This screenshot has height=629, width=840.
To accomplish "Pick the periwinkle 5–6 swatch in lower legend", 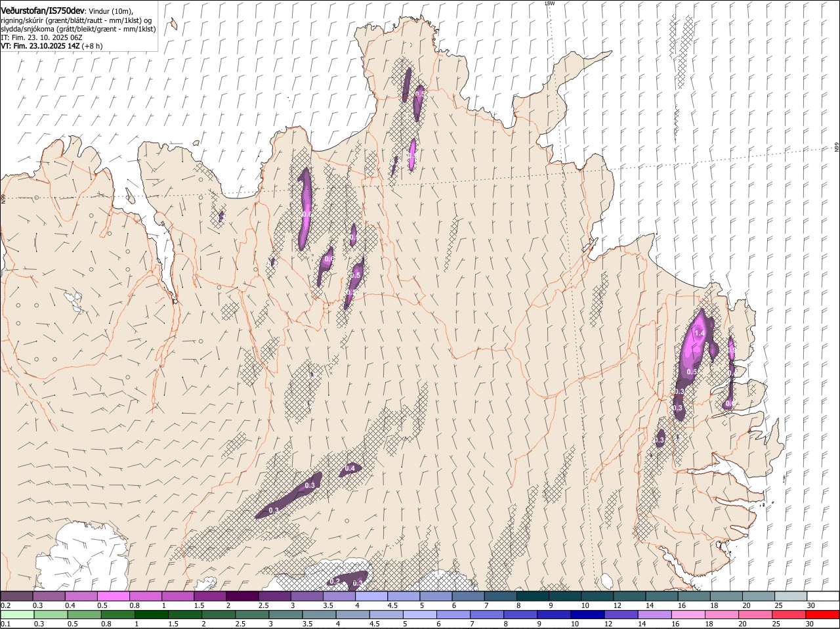I will pyautogui.click(x=420, y=615).
